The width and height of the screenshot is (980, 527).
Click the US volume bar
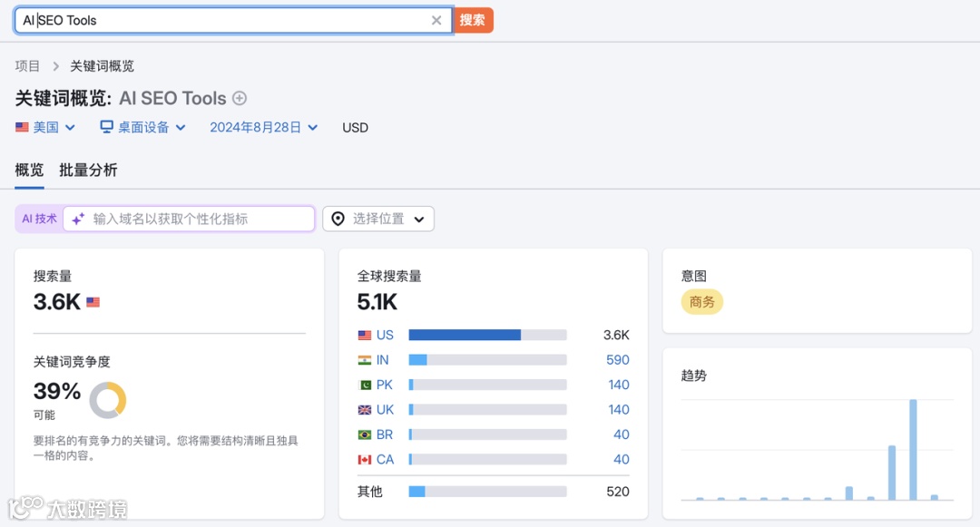[487, 336]
